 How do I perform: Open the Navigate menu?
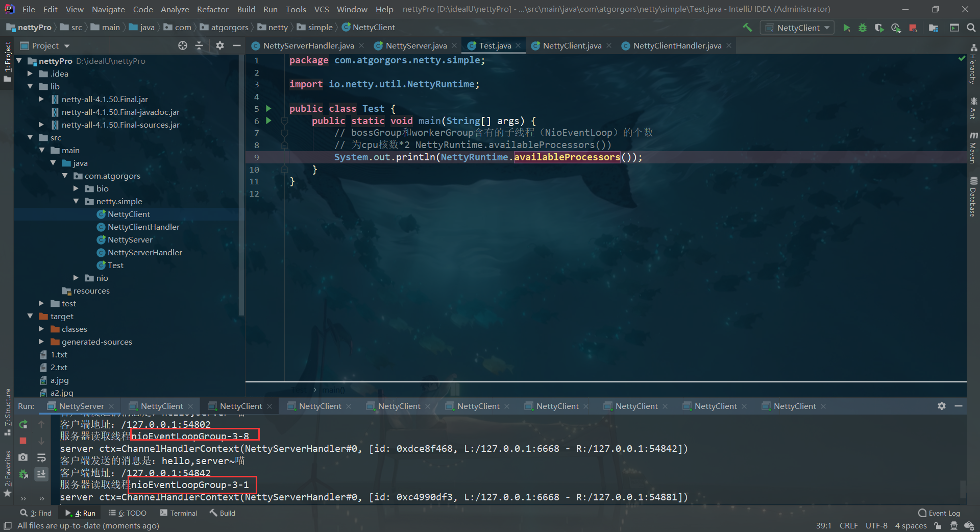[108, 9]
